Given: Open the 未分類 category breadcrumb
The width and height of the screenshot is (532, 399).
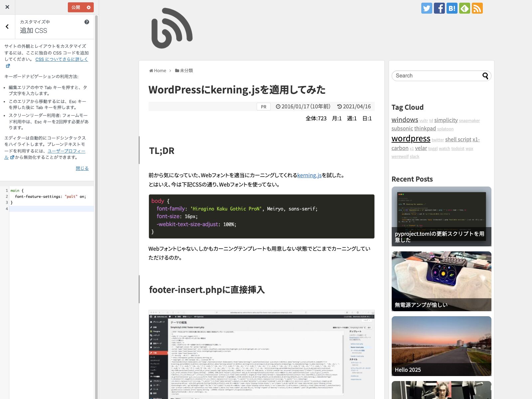Looking at the screenshot, I should [184, 70].
